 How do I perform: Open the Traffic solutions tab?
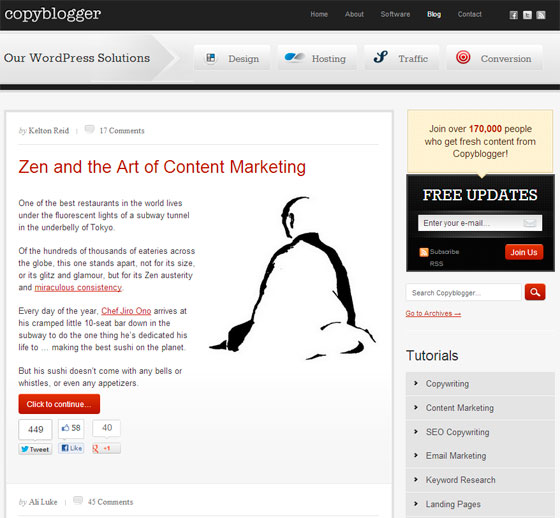point(401,58)
